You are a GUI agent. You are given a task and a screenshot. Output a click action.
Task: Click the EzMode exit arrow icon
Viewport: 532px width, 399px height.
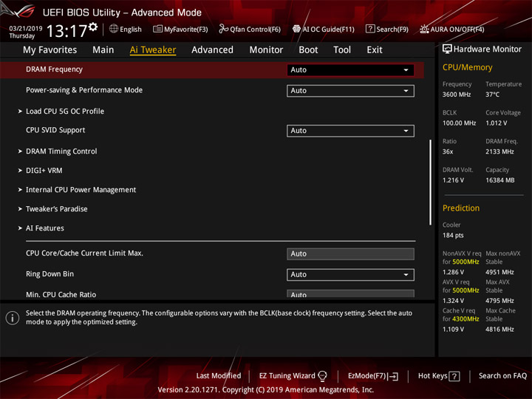392,376
